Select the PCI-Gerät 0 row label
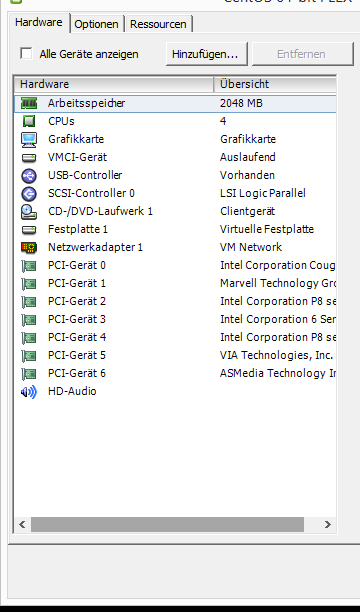360x612 pixels. point(77,265)
